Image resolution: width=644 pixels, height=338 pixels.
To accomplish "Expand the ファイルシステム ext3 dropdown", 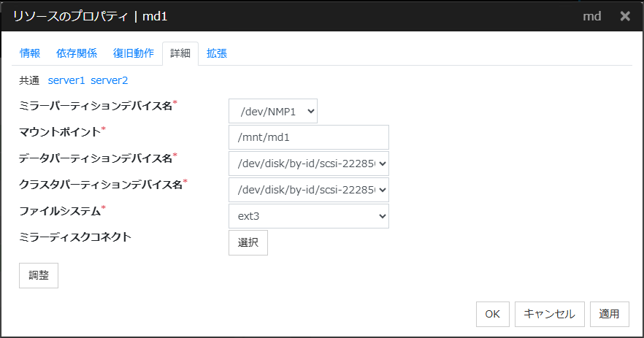I will pos(308,216).
